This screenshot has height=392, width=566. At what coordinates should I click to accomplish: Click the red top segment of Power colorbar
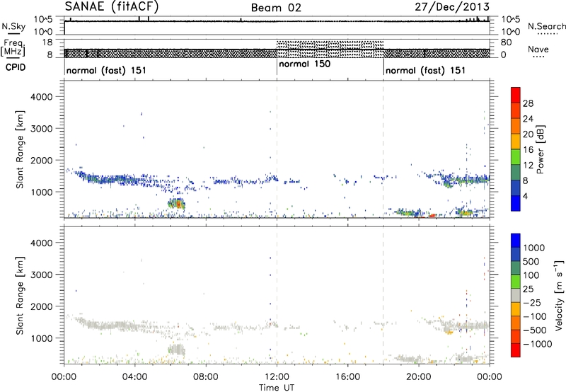tap(516, 95)
